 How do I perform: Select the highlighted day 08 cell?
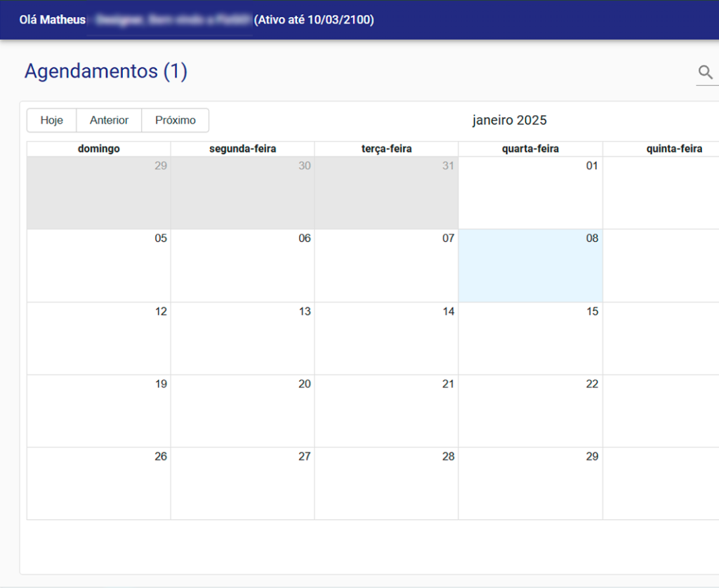(530, 266)
